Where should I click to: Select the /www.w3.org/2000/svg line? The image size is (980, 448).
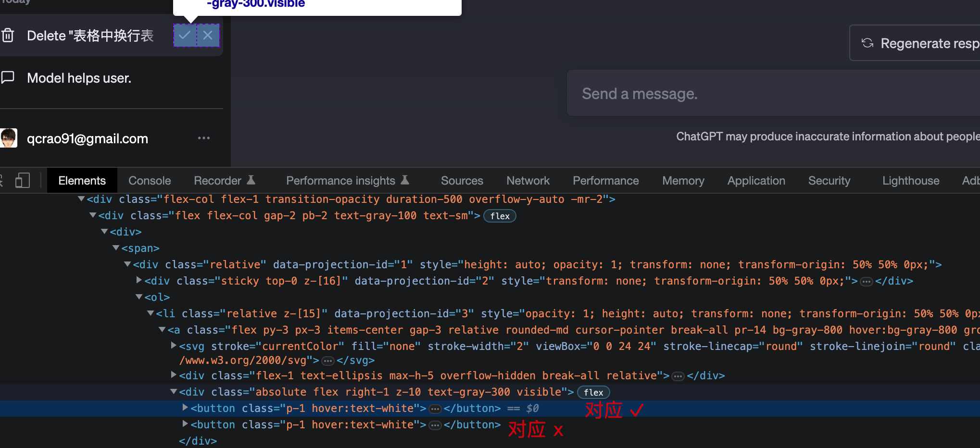click(x=249, y=360)
